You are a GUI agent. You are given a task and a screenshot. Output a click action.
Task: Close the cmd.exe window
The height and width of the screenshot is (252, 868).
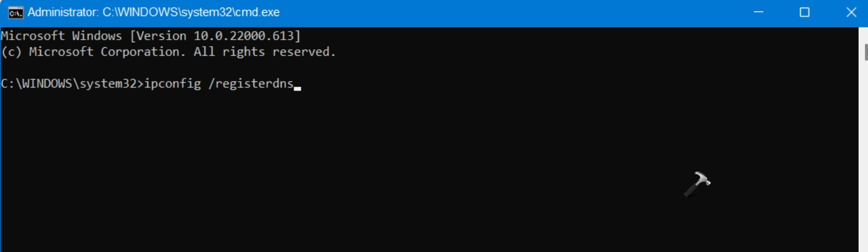(x=851, y=12)
